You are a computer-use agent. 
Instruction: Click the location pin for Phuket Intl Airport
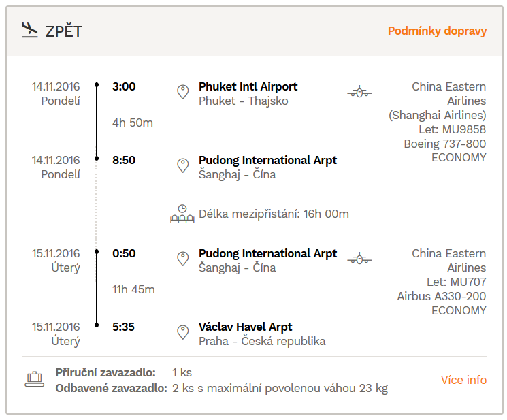[x=183, y=92]
